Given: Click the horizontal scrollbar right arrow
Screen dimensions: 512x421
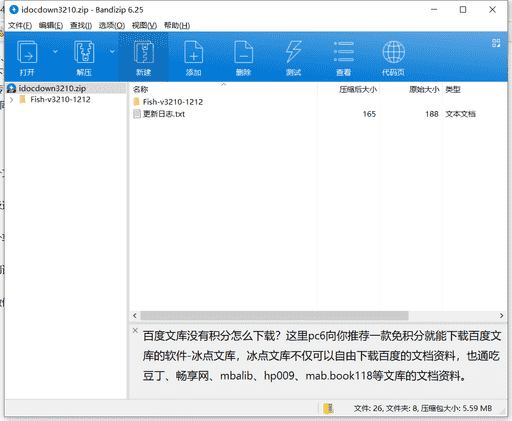Looking at the screenshot, I should 501,315.
